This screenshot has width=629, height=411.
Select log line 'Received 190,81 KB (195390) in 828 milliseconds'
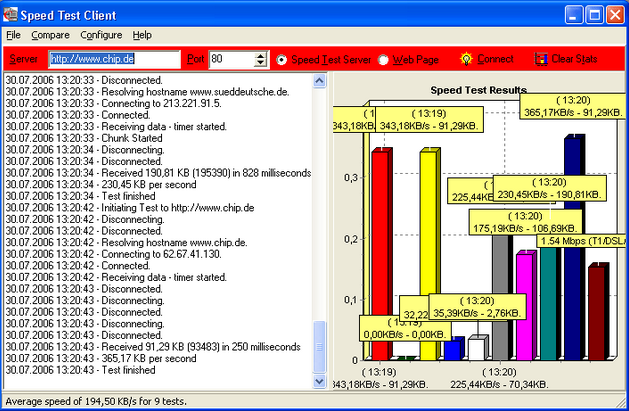pyautogui.click(x=158, y=173)
